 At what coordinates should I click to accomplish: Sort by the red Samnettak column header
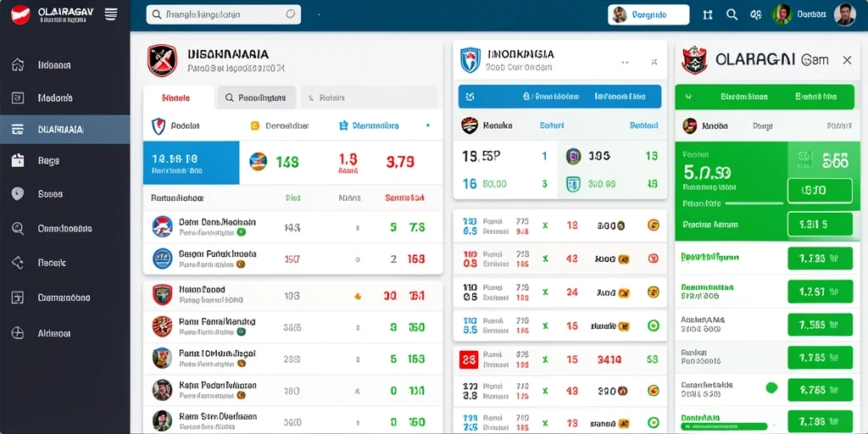[x=404, y=198]
